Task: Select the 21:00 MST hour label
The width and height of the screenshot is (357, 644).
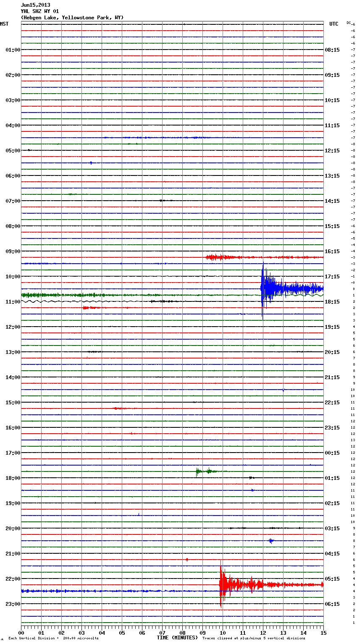Action: (x=13, y=554)
